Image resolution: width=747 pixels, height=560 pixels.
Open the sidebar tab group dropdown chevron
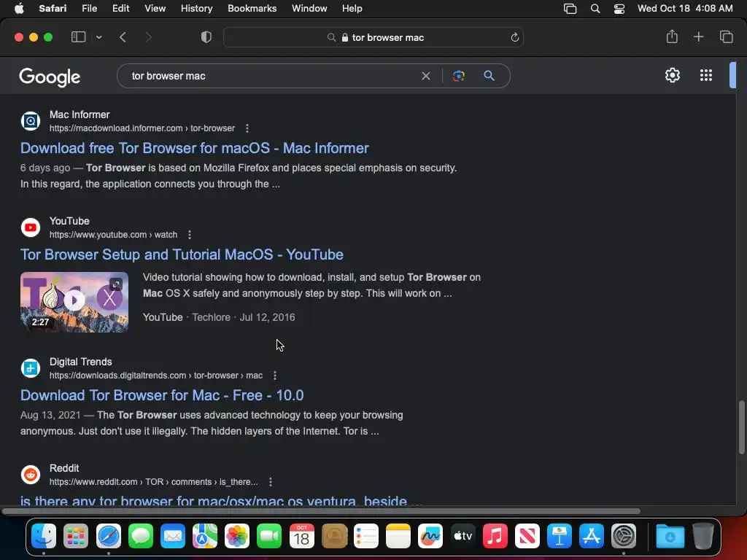[x=98, y=37]
